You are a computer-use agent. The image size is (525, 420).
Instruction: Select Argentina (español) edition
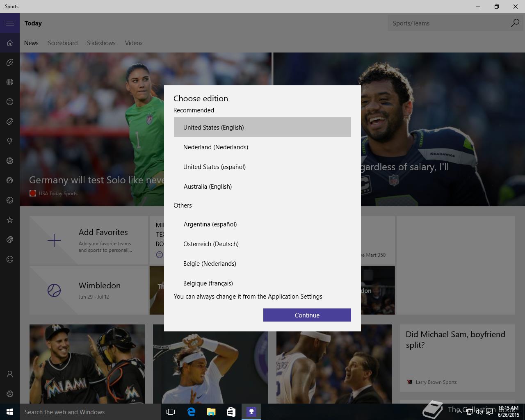pyautogui.click(x=262, y=224)
